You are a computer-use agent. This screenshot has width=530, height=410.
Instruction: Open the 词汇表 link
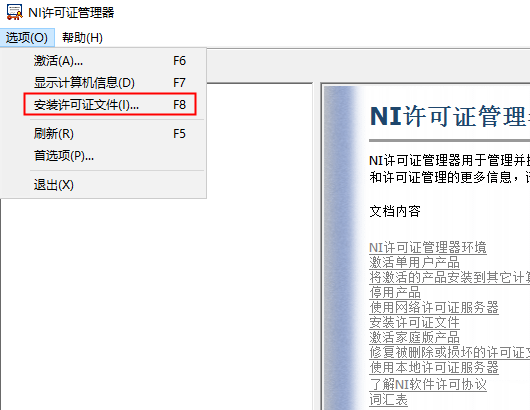(x=388, y=399)
